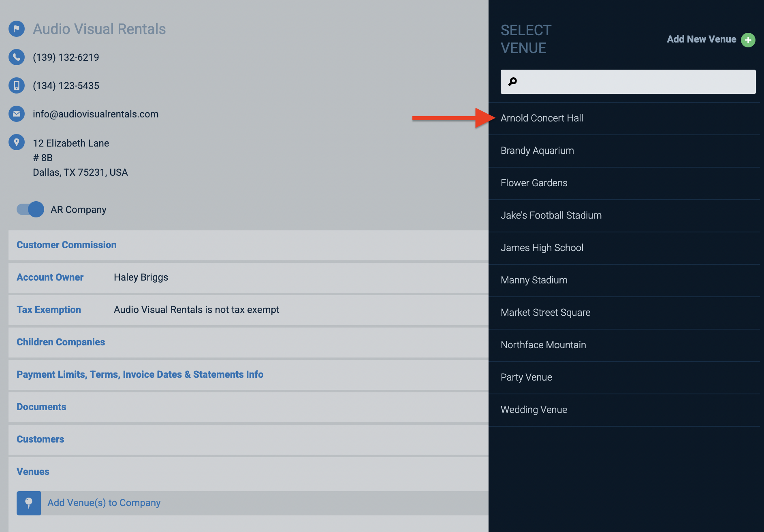764x532 pixels.
Task: Focus the venue search input field
Action: [x=628, y=82]
